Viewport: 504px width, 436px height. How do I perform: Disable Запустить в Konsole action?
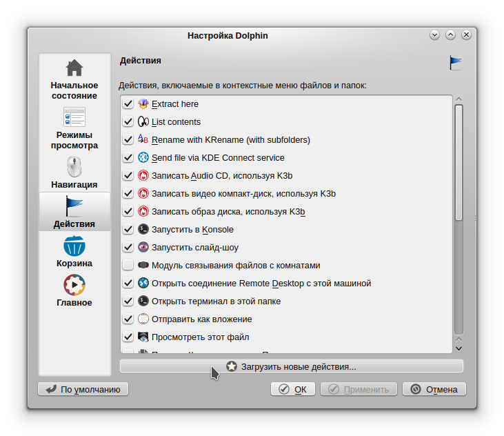[128, 229]
